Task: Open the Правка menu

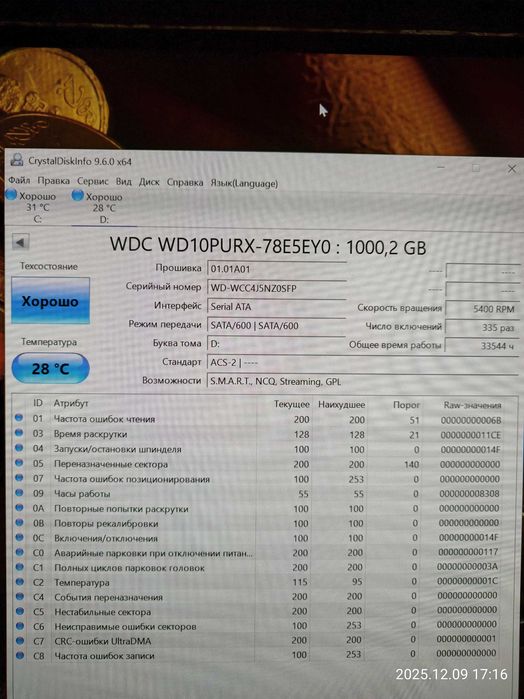Action: [x=54, y=181]
